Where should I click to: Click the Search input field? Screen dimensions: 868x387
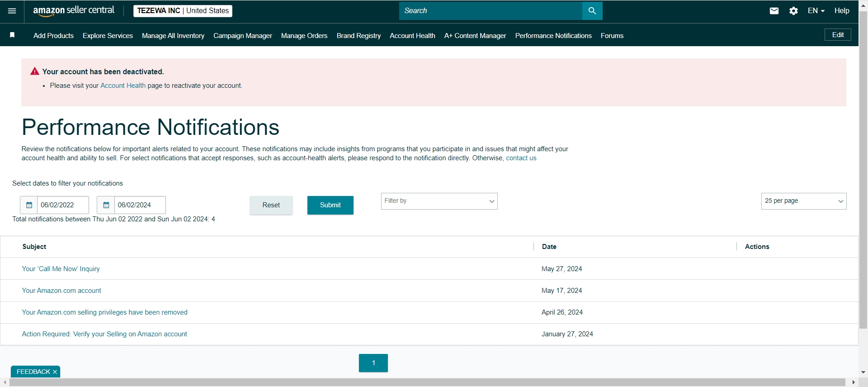click(491, 11)
